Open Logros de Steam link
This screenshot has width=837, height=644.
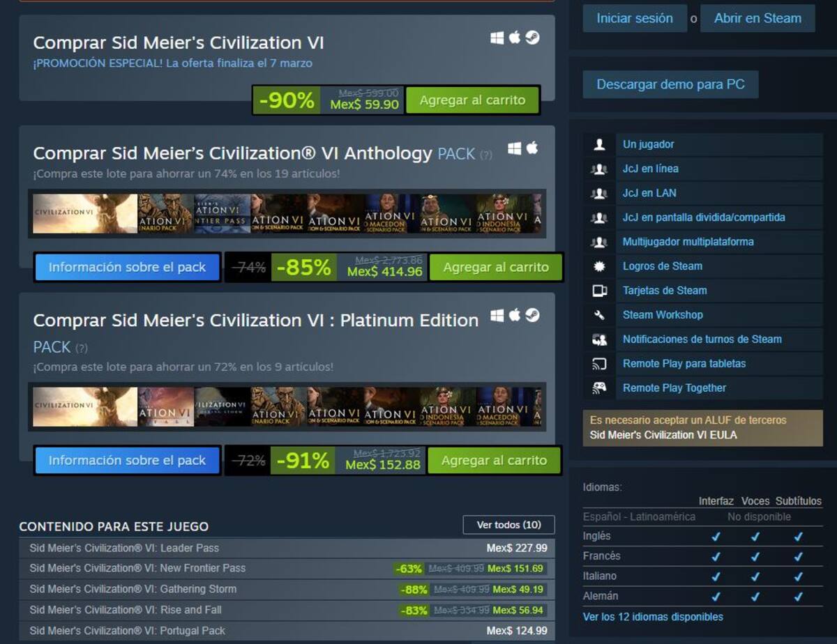point(663,266)
